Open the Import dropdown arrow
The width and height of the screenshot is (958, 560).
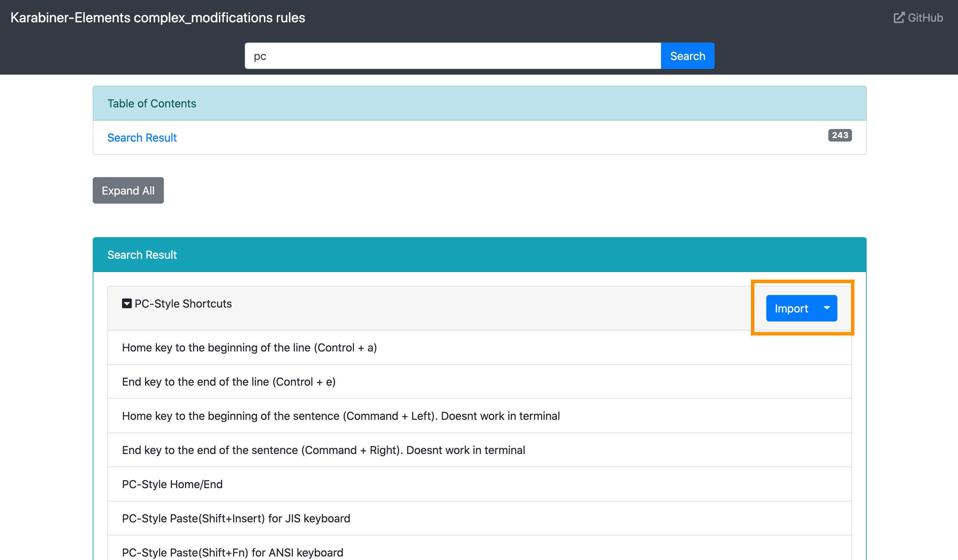click(827, 308)
